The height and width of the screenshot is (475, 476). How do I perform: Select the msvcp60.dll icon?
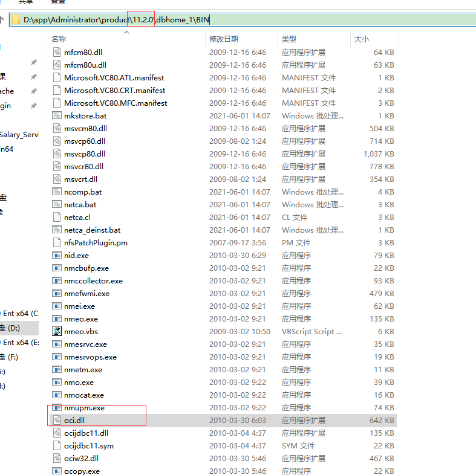click(57, 141)
